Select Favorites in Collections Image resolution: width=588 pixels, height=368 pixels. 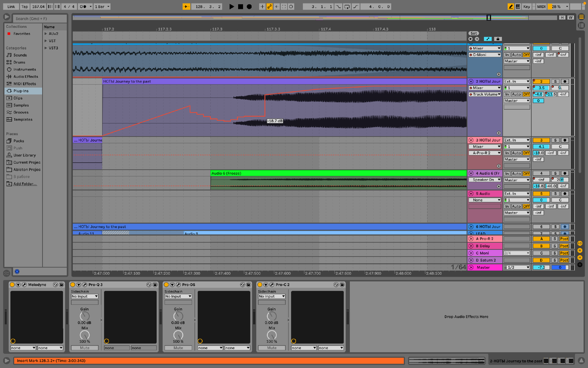click(x=22, y=34)
